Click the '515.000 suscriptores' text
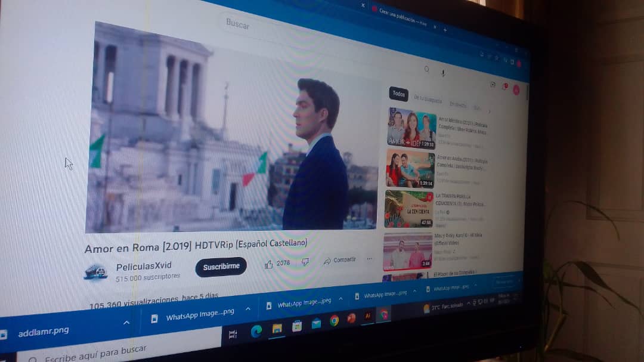 click(x=148, y=278)
